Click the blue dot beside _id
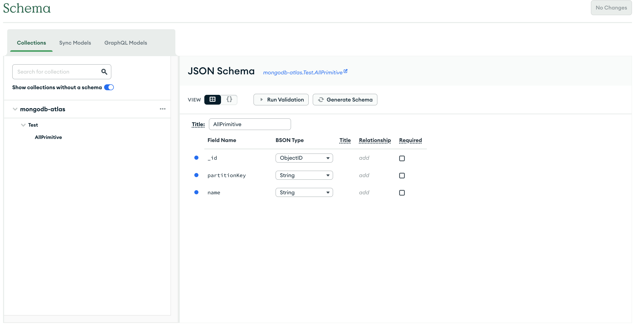This screenshot has height=324, width=644. pyautogui.click(x=196, y=158)
